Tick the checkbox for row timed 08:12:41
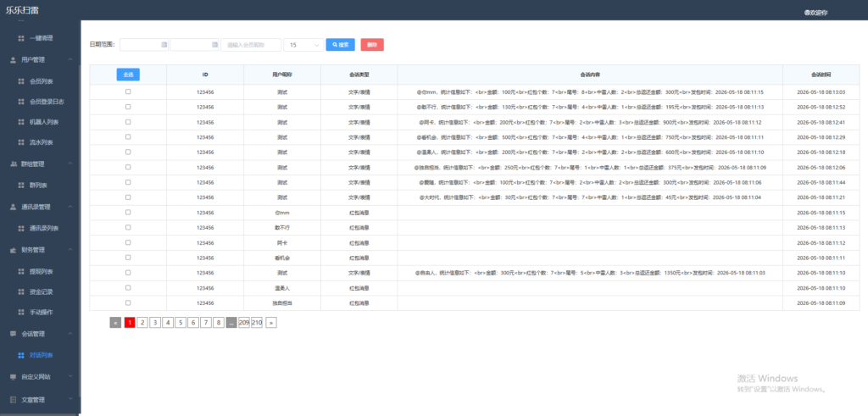 click(128, 122)
